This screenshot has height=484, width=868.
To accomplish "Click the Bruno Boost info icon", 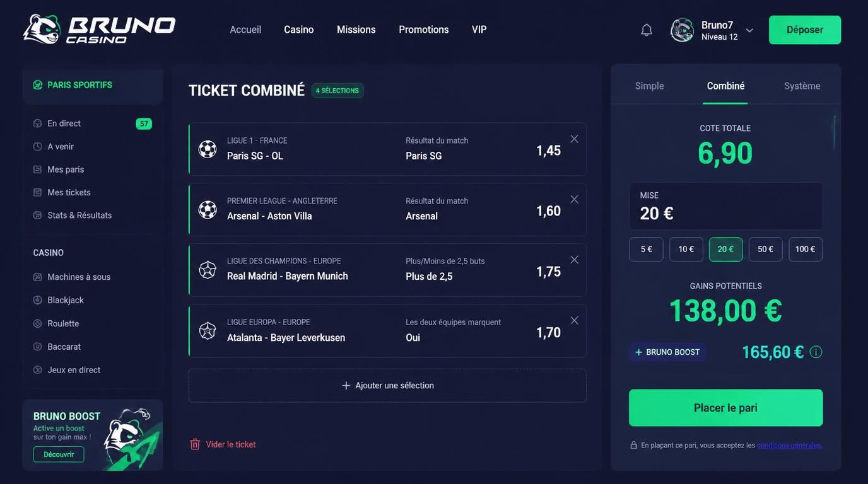I will [816, 352].
